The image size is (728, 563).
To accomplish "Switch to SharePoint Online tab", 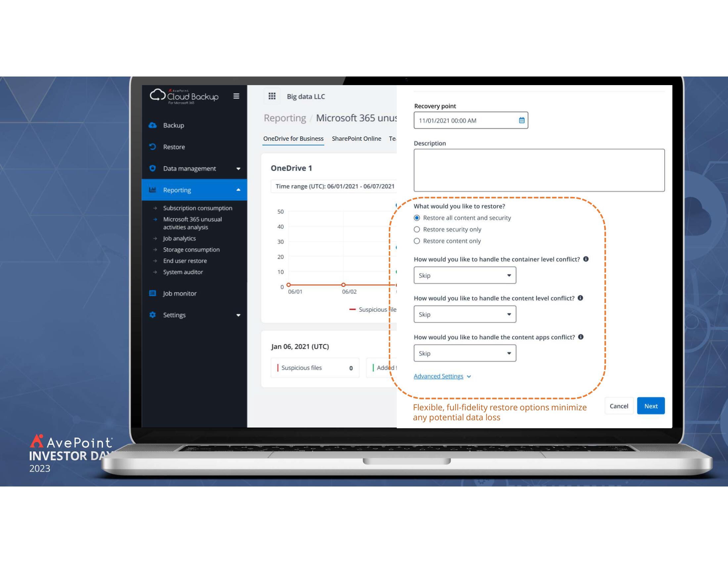I will pos(356,138).
